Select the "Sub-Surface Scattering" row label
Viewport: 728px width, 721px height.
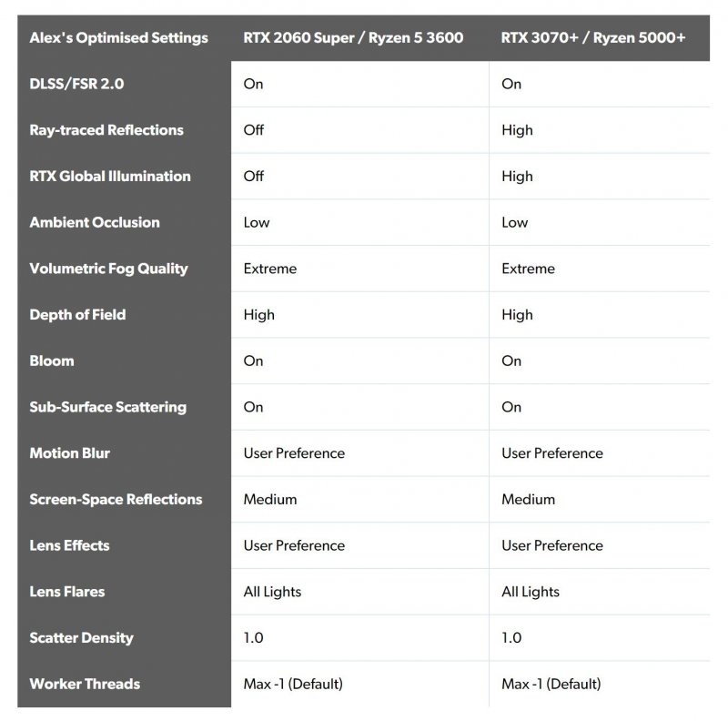point(107,407)
